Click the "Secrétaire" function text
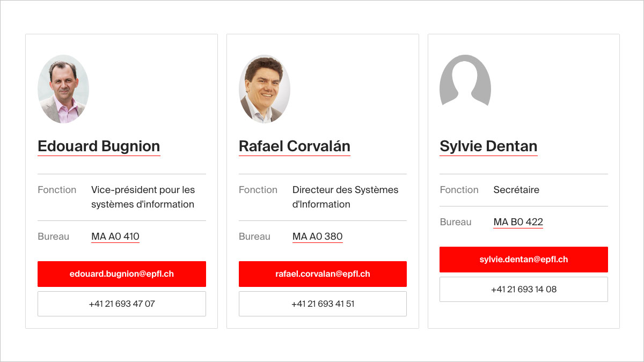644x362 pixels. 516,190
